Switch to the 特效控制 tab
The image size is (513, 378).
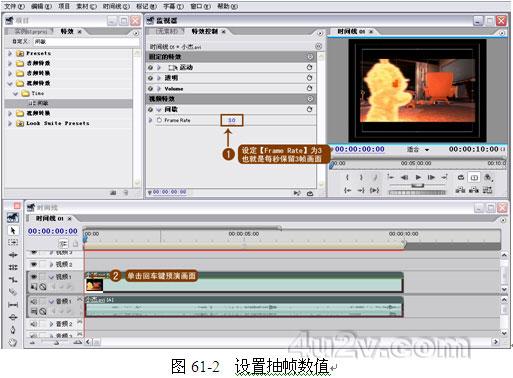205,31
